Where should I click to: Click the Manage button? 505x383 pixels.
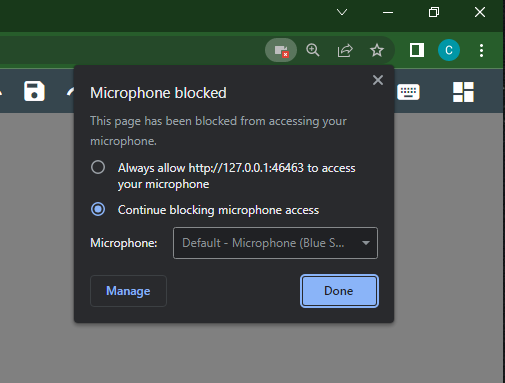128,291
